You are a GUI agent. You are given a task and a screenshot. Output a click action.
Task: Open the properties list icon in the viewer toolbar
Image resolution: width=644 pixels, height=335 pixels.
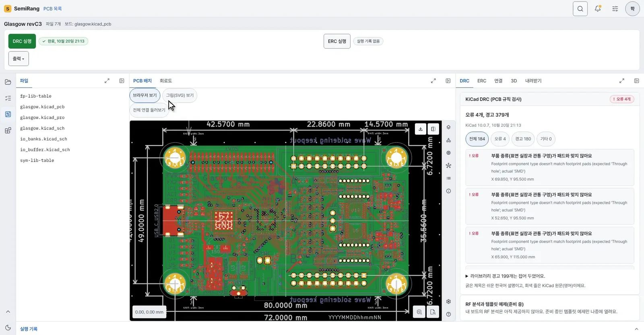[448, 178]
